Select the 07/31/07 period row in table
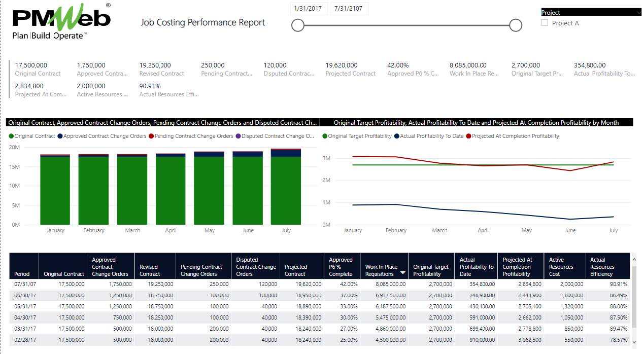The height and width of the screenshot is (354, 644). [24, 284]
